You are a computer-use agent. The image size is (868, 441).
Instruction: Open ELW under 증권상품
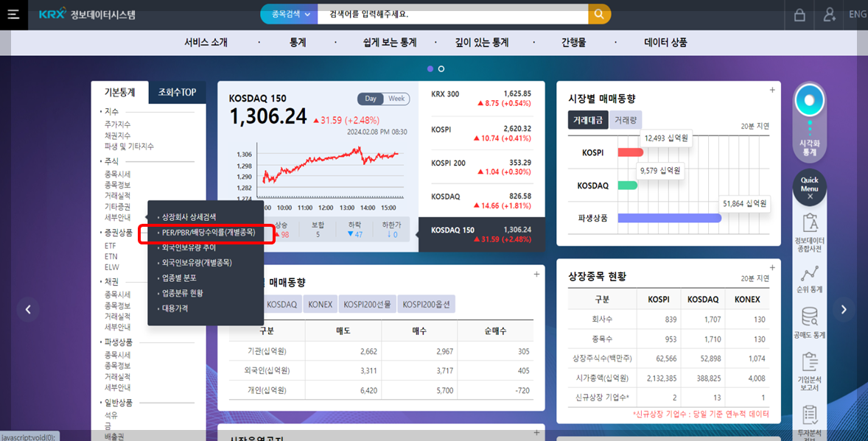[x=111, y=267]
